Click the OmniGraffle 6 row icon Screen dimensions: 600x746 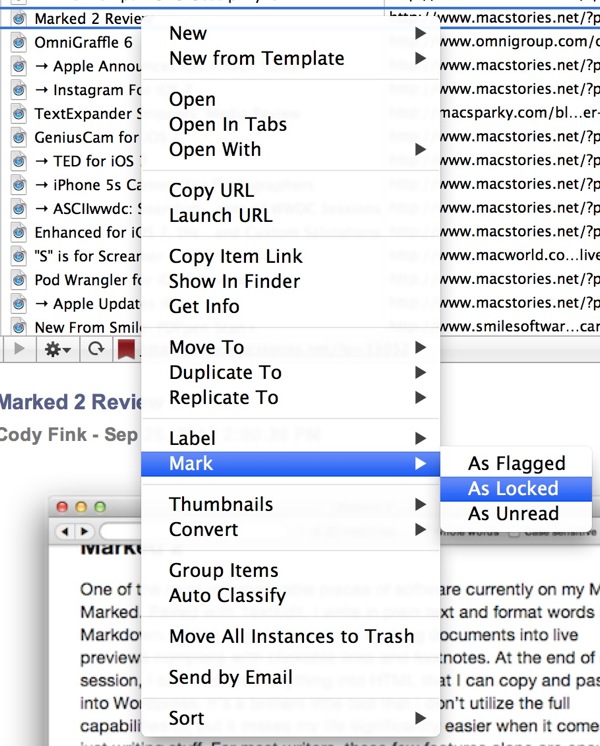click(x=19, y=43)
